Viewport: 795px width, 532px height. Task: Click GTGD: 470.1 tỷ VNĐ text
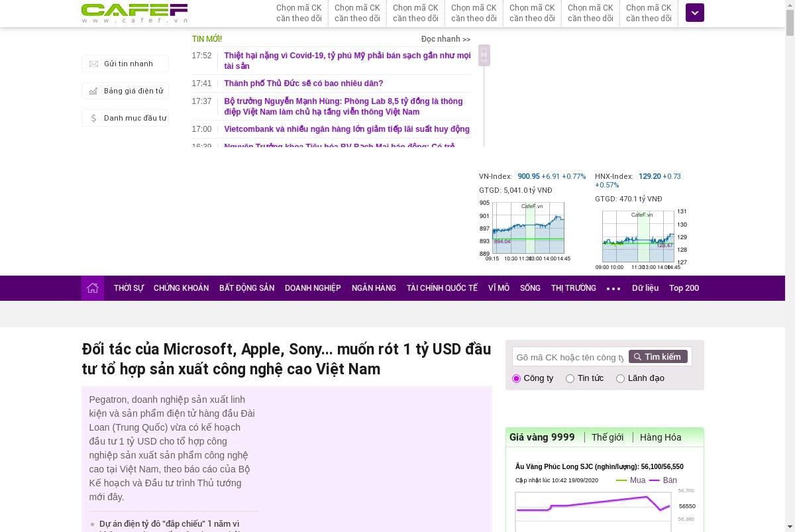pyautogui.click(x=629, y=199)
